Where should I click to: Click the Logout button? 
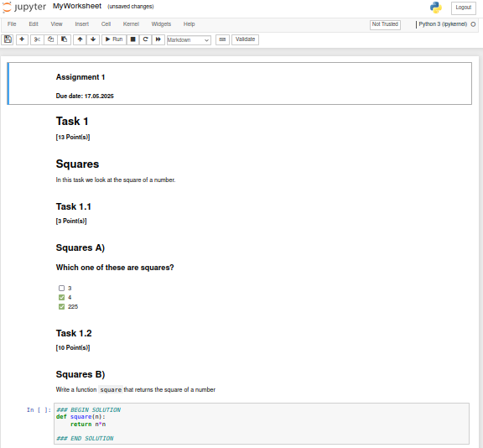pyautogui.click(x=463, y=8)
